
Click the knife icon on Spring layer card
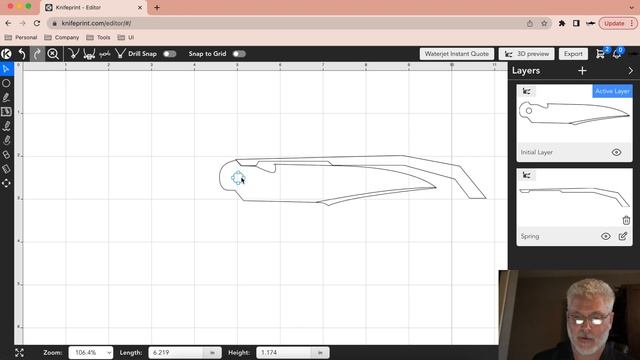(527, 176)
